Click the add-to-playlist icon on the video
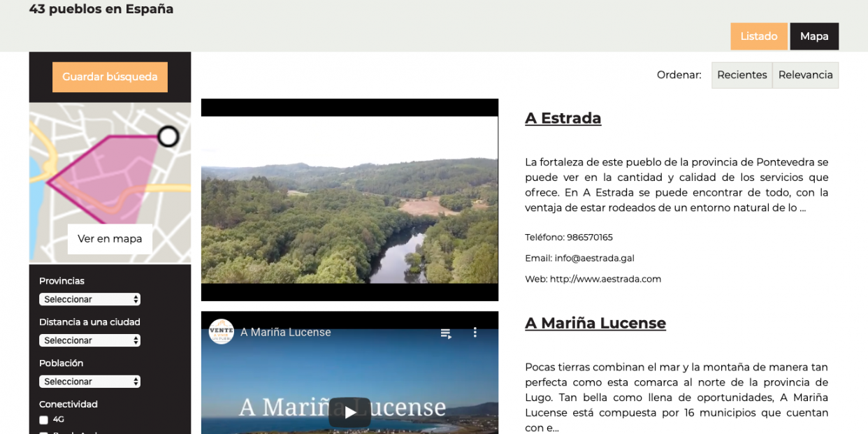This screenshot has height=434, width=868. pos(446,333)
